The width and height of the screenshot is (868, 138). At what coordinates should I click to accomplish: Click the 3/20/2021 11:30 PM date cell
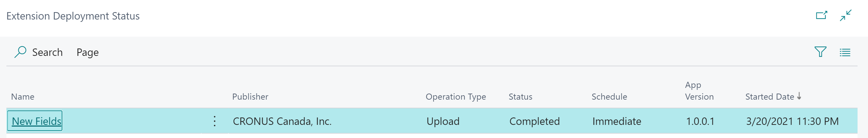point(792,121)
